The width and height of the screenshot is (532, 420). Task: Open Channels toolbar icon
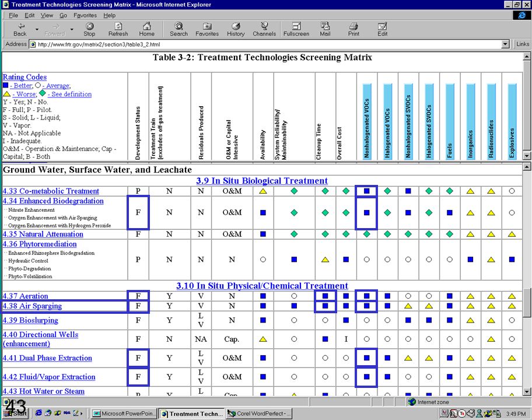click(264, 30)
